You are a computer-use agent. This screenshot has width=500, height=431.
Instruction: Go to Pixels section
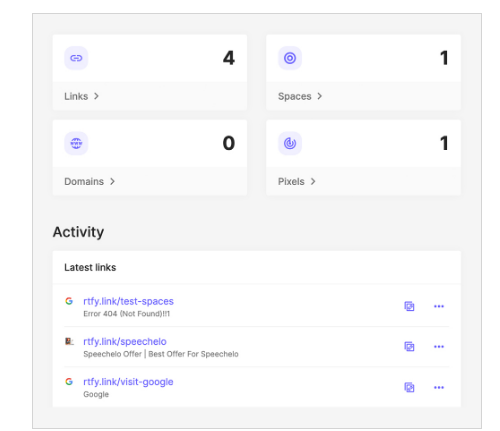[297, 181]
